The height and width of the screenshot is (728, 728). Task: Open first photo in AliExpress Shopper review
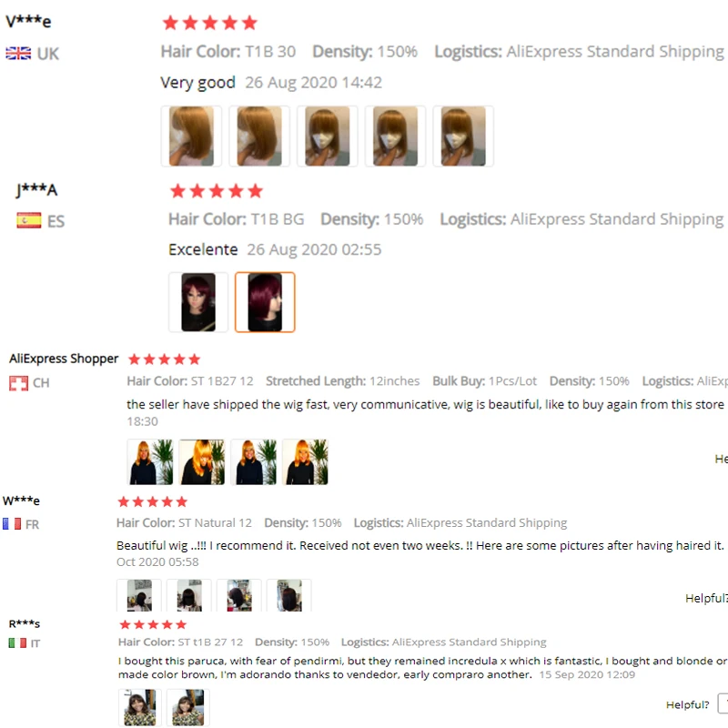pyautogui.click(x=150, y=462)
